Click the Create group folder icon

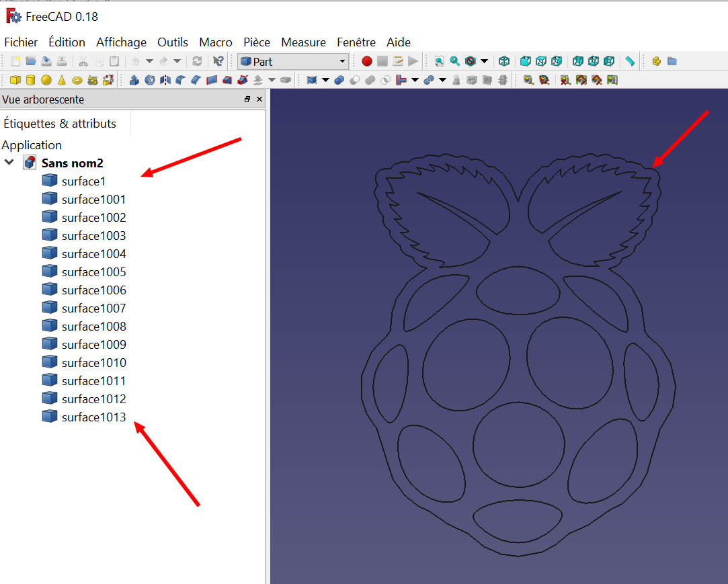(672, 61)
